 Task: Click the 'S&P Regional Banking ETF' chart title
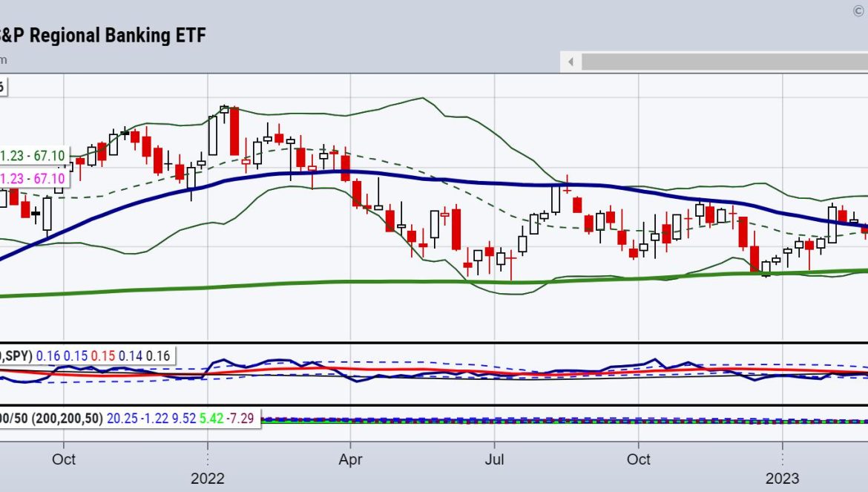(x=103, y=36)
